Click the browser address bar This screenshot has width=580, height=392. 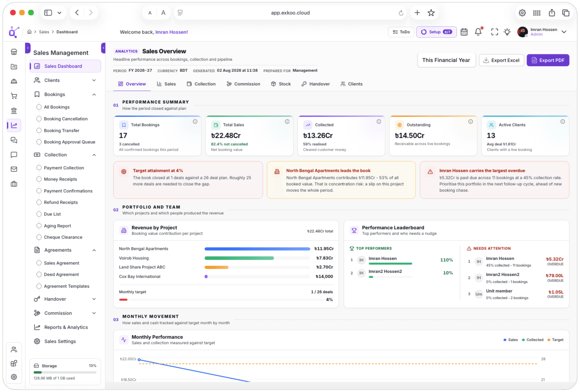pos(290,13)
